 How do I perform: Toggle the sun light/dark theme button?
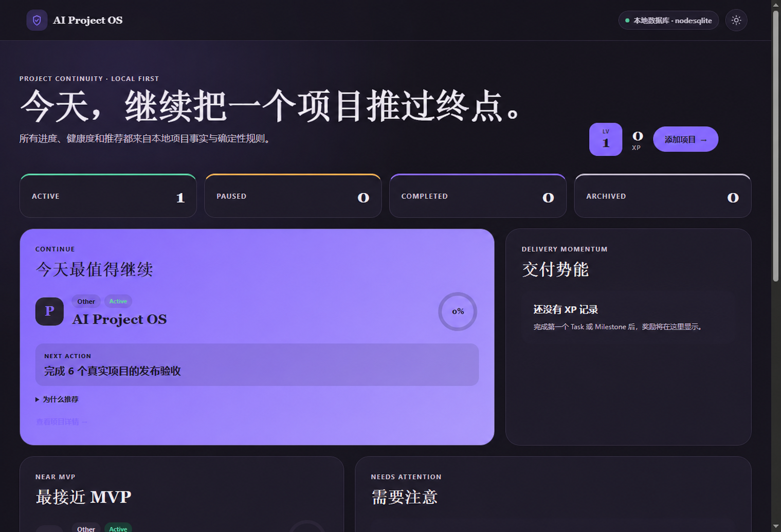coord(736,21)
